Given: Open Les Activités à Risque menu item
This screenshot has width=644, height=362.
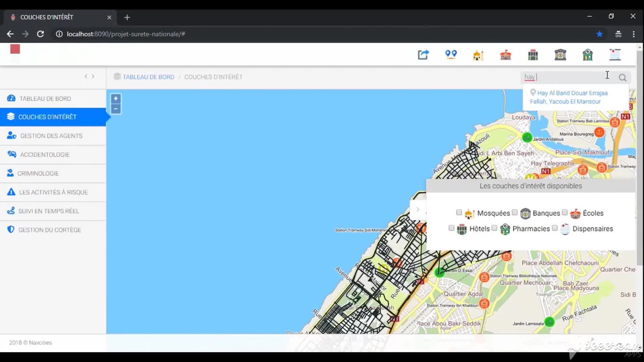Looking at the screenshot, I should tap(53, 192).
